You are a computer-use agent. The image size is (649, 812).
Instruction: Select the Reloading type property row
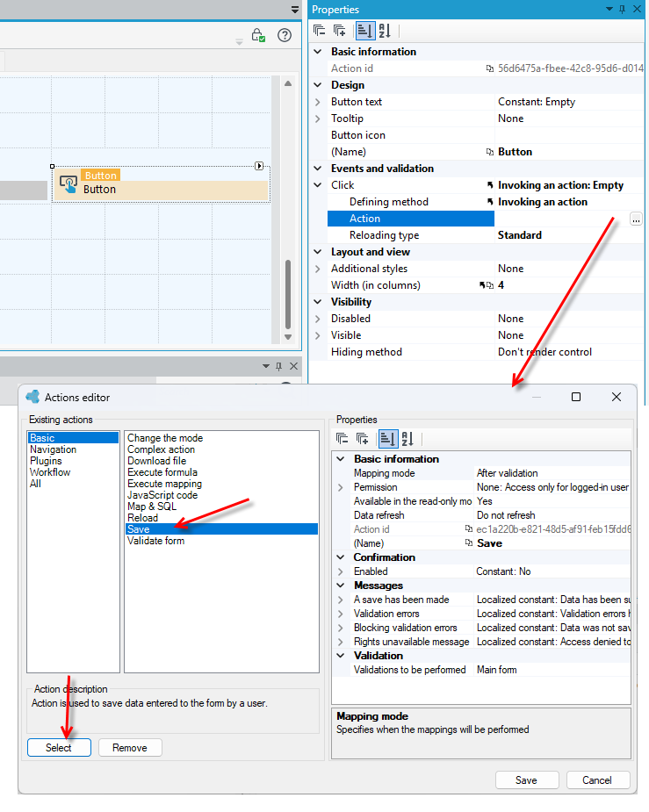[x=486, y=235]
